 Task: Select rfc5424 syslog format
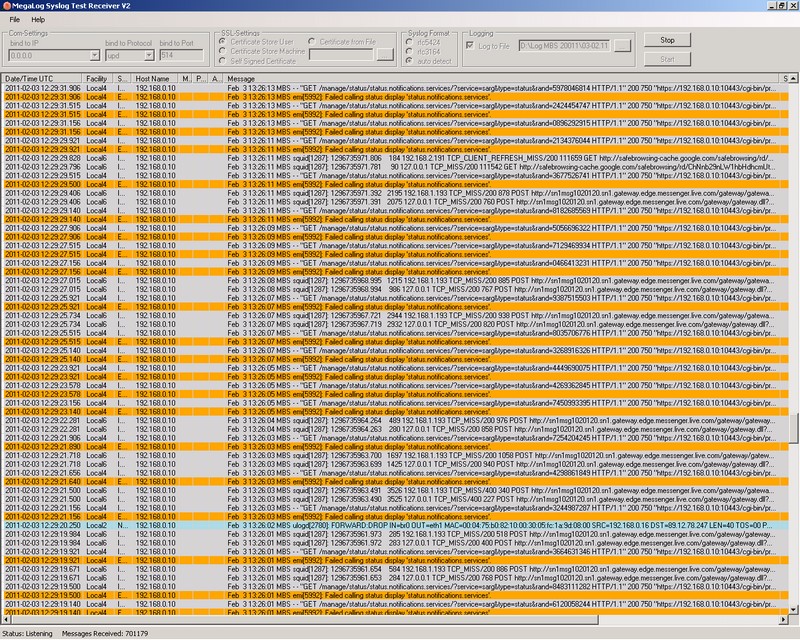[x=409, y=42]
